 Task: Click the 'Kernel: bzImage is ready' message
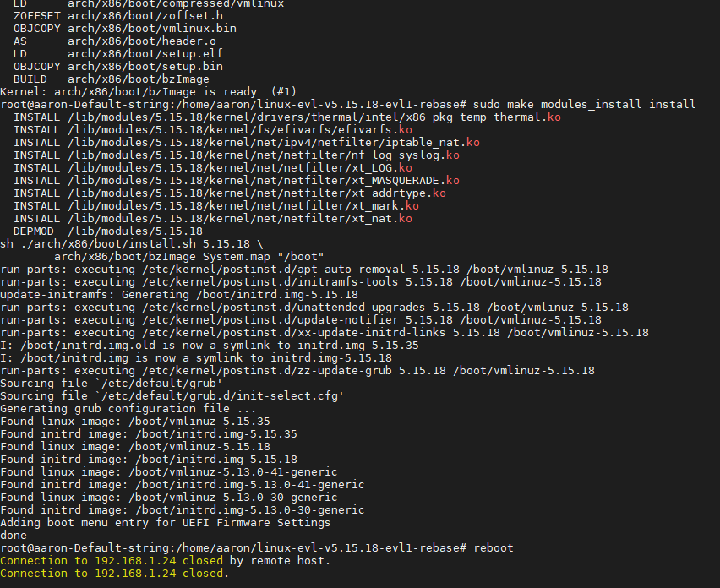click(149, 92)
